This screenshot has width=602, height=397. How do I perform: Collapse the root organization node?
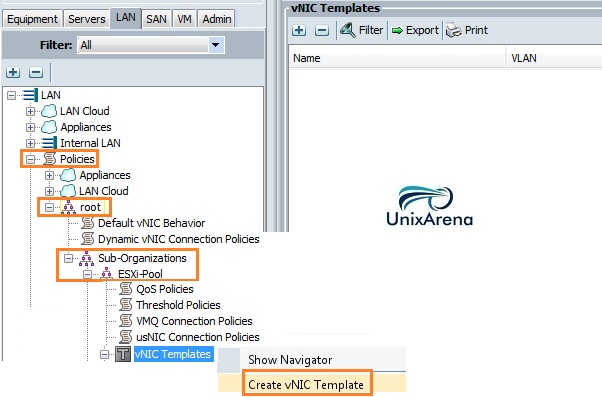pyautogui.click(x=49, y=207)
